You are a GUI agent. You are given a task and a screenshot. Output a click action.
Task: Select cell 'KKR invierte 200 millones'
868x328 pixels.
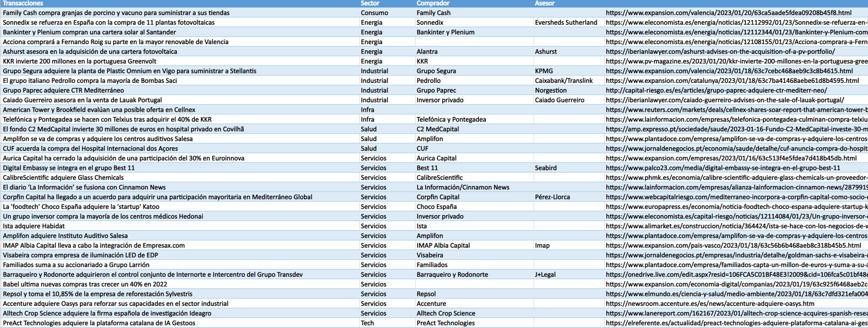point(180,61)
